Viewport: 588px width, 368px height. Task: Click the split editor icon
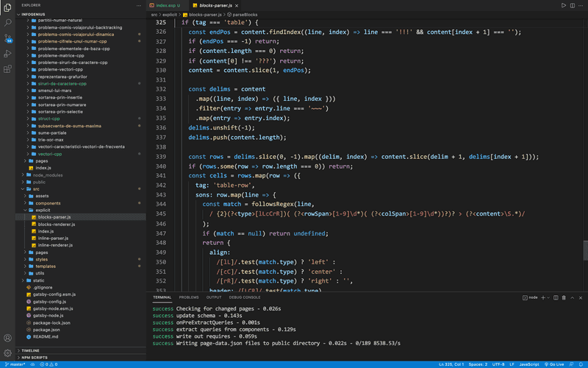click(x=573, y=5)
